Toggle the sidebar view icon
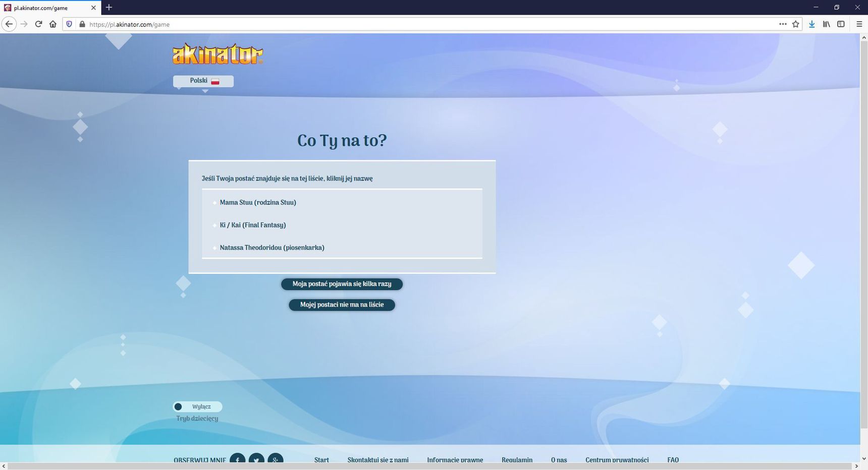 point(841,24)
